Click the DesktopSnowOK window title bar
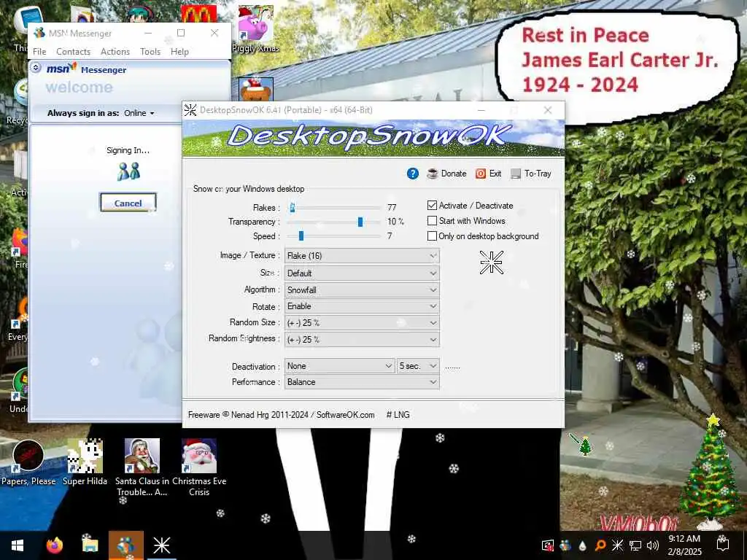747x560 pixels. [329, 110]
